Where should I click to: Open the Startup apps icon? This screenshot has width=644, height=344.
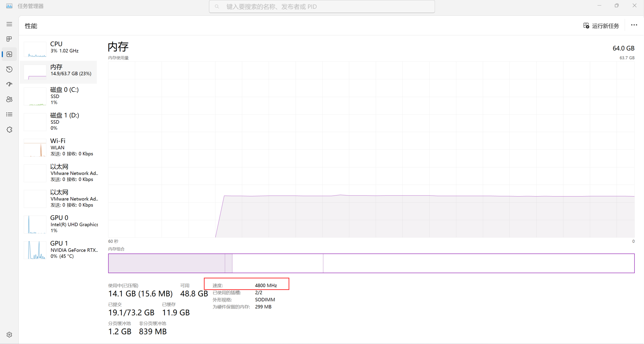9,84
